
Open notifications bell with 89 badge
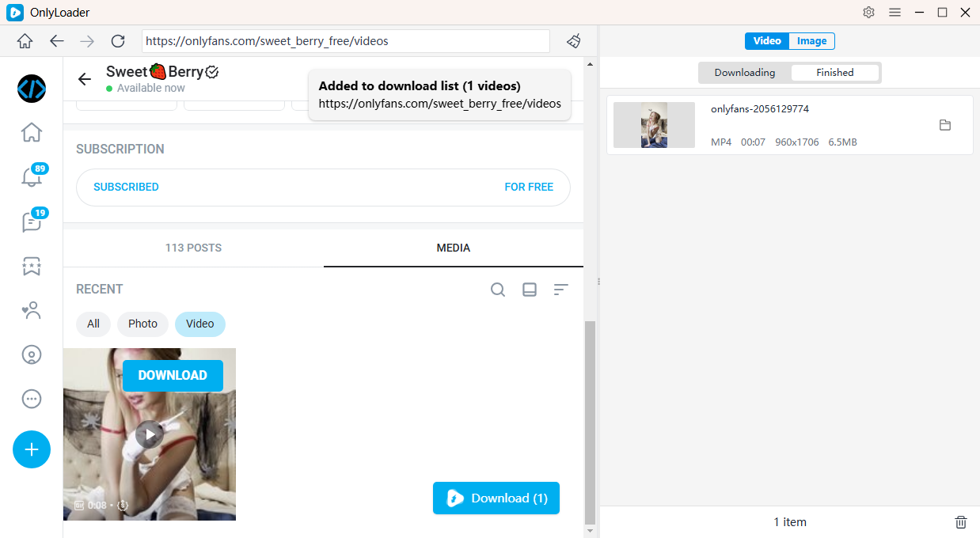(32, 176)
